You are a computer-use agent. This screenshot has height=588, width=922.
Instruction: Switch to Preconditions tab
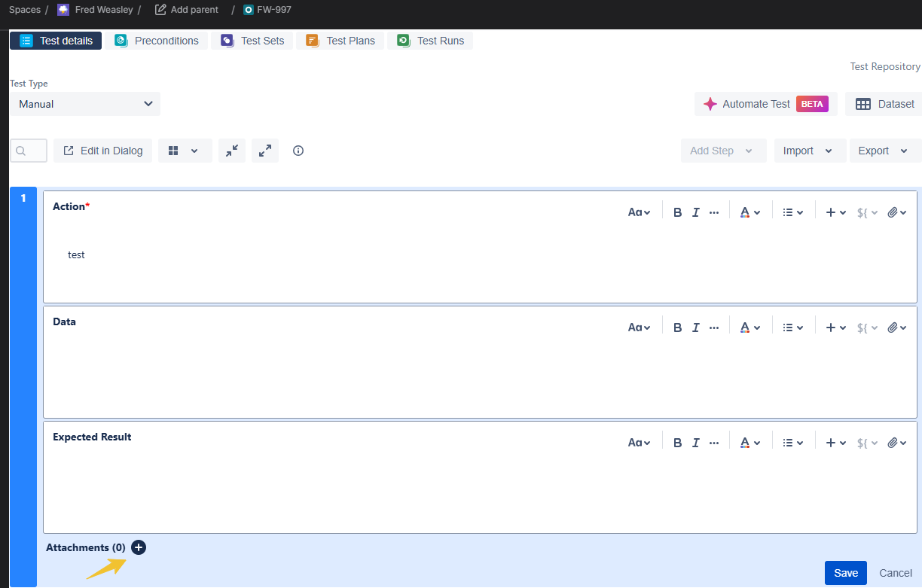pos(157,41)
